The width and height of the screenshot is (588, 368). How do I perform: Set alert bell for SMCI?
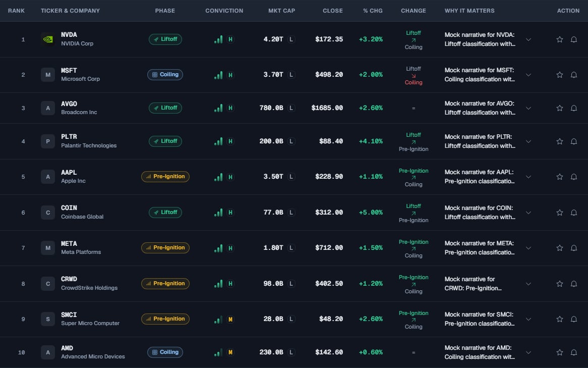coord(574,319)
